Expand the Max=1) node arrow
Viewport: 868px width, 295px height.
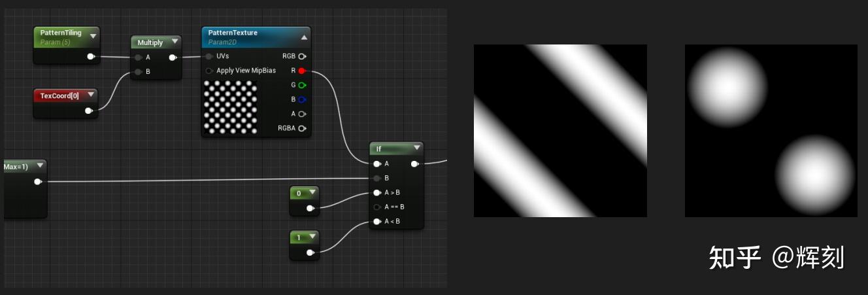click(x=40, y=166)
